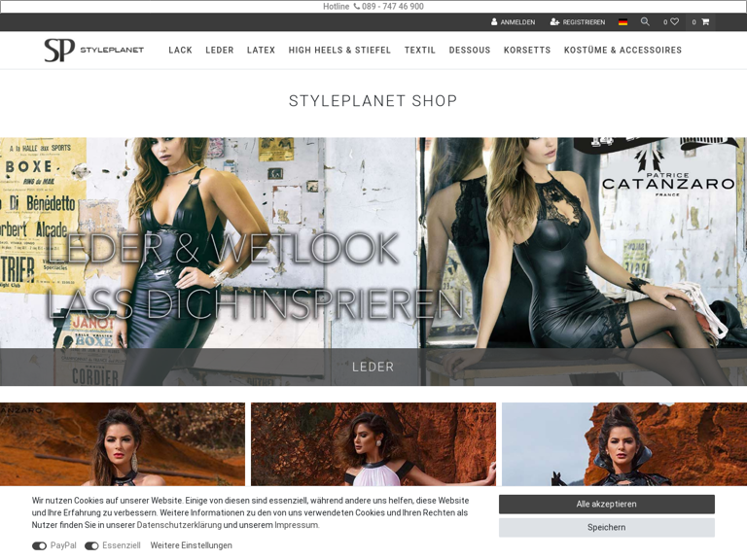Open the right black collar outfit thumbnail
The height and width of the screenshot is (560, 747).
pos(624,444)
